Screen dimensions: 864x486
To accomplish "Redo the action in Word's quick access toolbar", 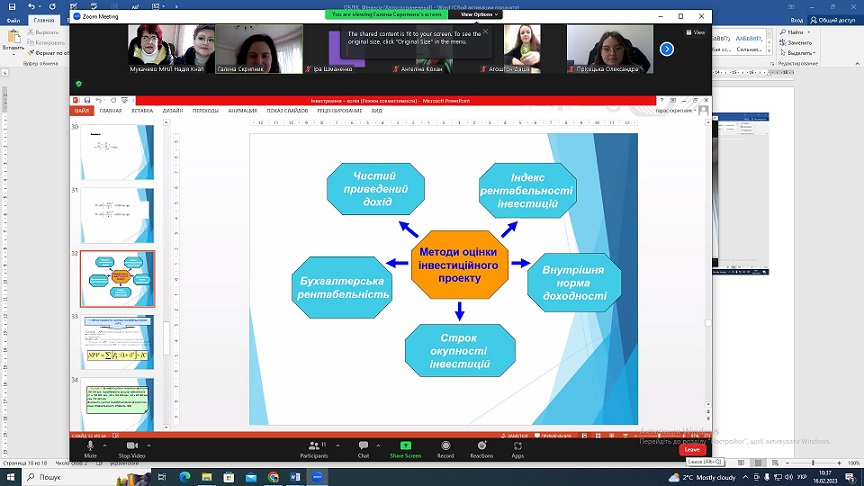I will [x=52, y=7].
